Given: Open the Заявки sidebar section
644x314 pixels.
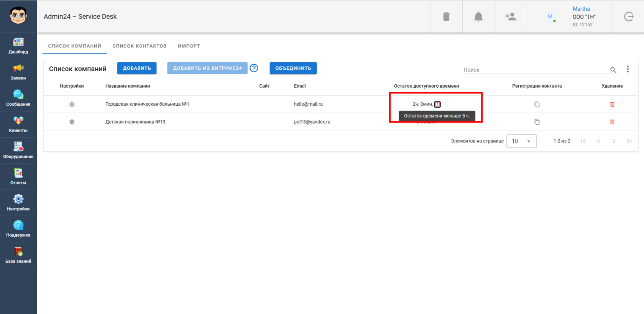Looking at the screenshot, I should pyautogui.click(x=18, y=72).
